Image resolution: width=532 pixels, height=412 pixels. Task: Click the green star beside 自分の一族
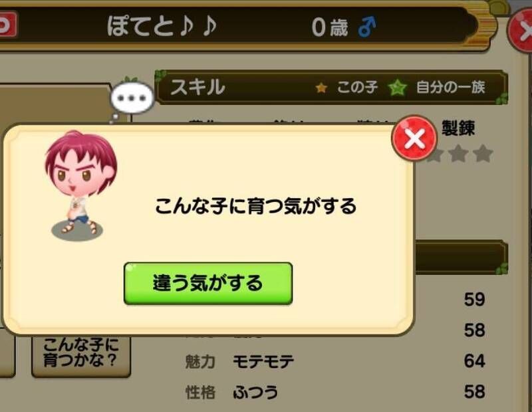pyautogui.click(x=398, y=88)
